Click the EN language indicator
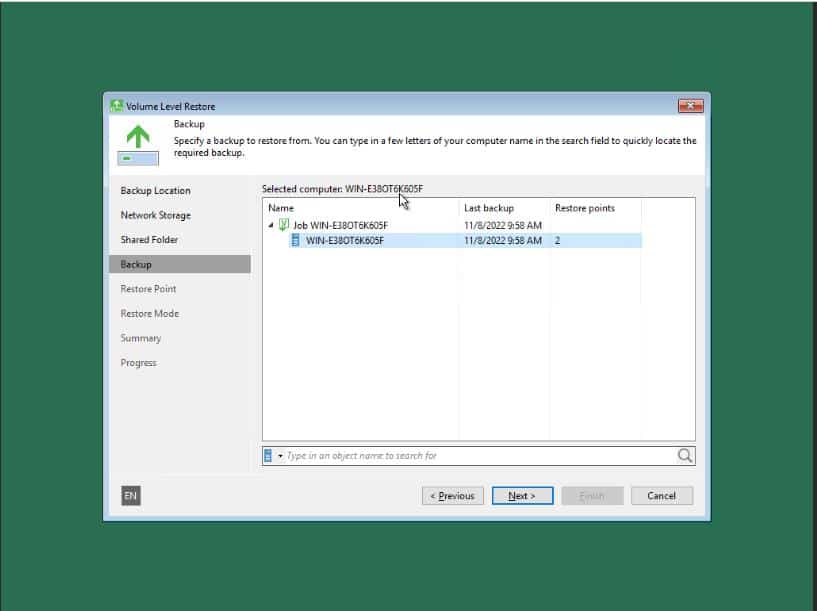Image resolution: width=817 pixels, height=611 pixels. tap(130, 495)
